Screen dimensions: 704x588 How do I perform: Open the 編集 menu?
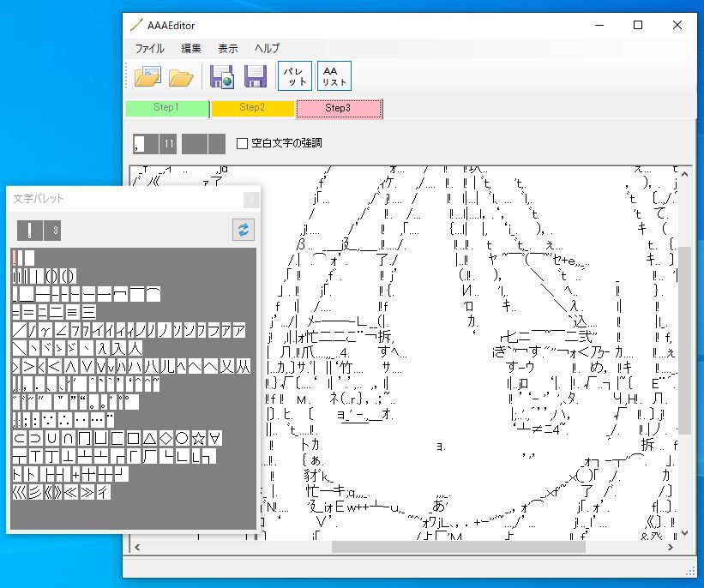tap(190, 49)
